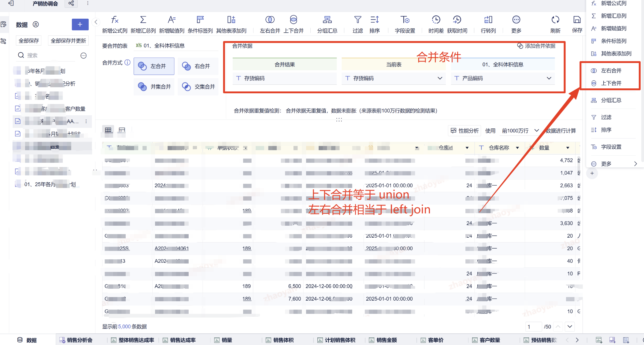Click 新增汇总列 in the top toolbar
644x345 pixels.
pos(143,24)
